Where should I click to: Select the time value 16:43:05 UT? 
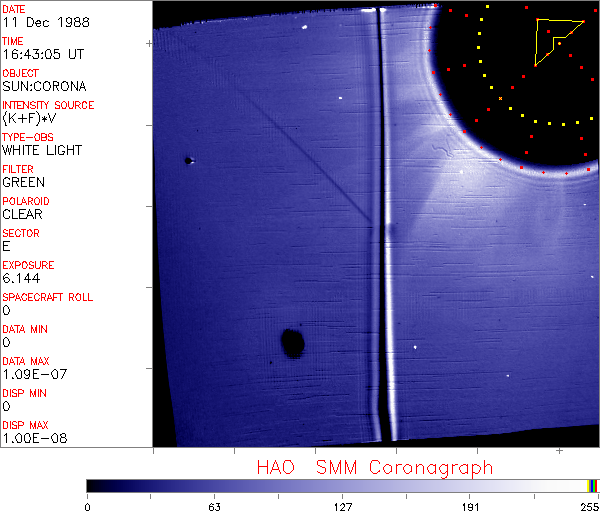coord(43,54)
